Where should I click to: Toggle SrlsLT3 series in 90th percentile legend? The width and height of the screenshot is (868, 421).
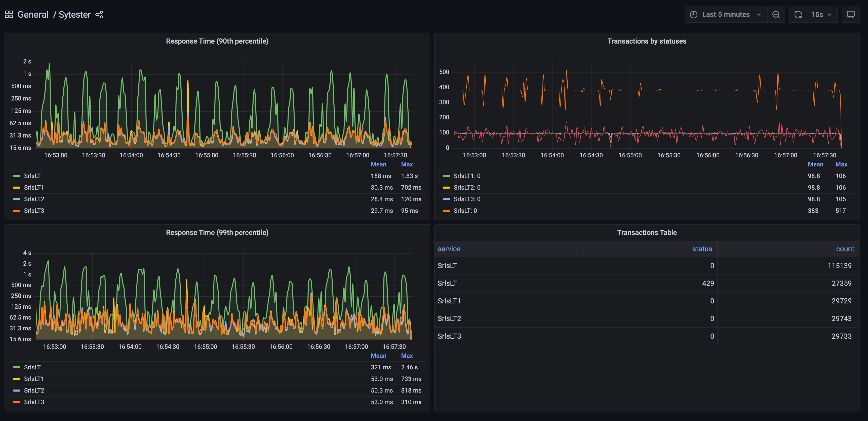click(x=34, y=210)
